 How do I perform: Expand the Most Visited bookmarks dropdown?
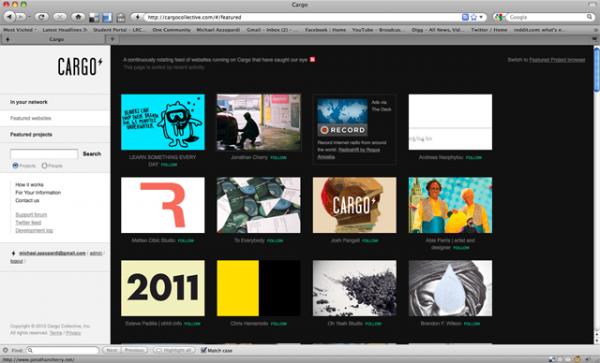click(20, 30)
